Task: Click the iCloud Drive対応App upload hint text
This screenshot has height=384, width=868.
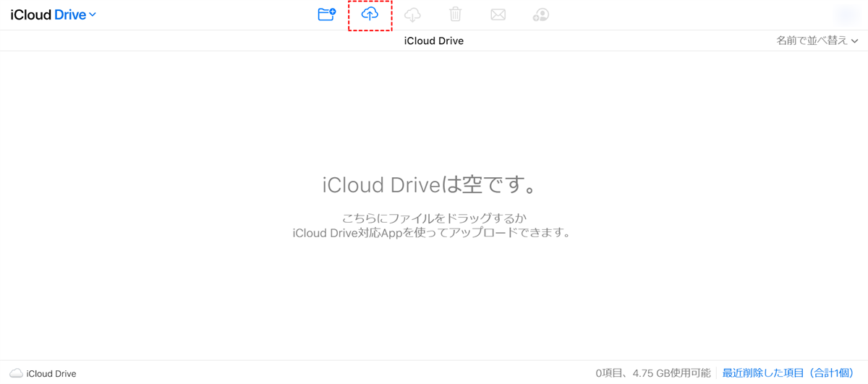Action: point(432,233)
